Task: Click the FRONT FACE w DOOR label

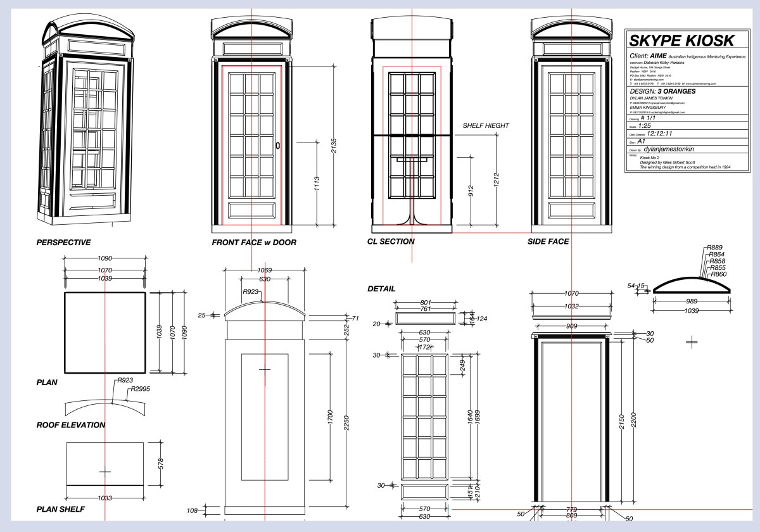Action: pyautogui.click(x=254, y=242)
